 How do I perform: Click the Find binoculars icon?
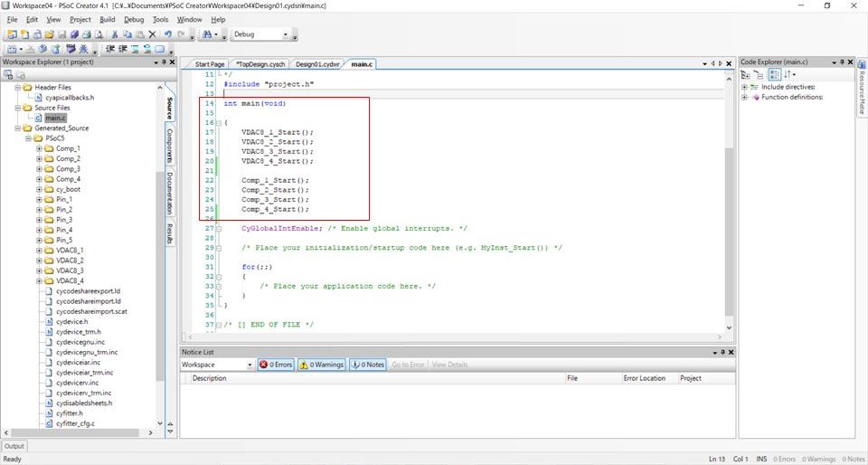click(206, 34)
